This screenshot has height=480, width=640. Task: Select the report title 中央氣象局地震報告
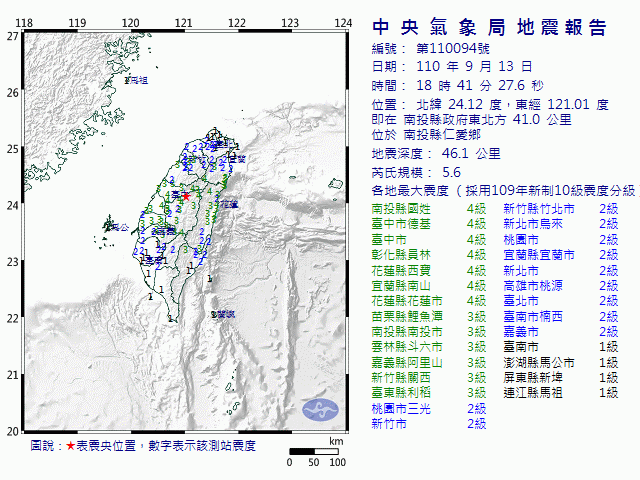489,28
